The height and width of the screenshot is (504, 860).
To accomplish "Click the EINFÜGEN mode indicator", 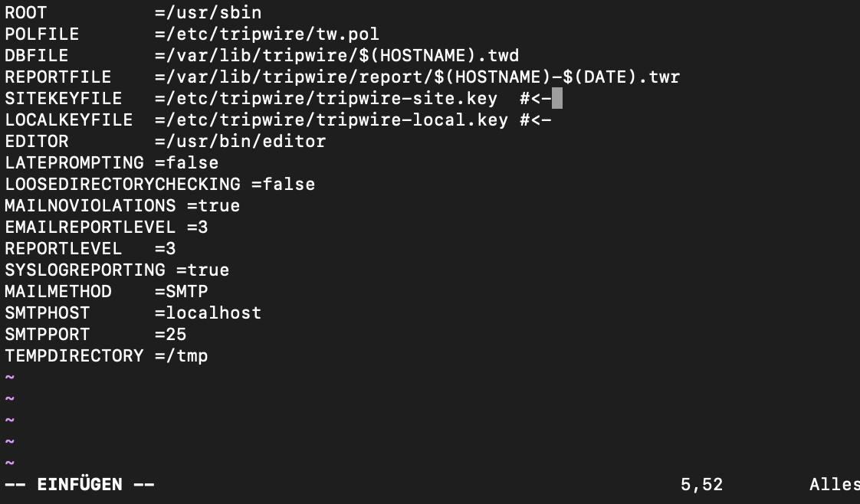I will pyautogui.click(x=79, y=485).
